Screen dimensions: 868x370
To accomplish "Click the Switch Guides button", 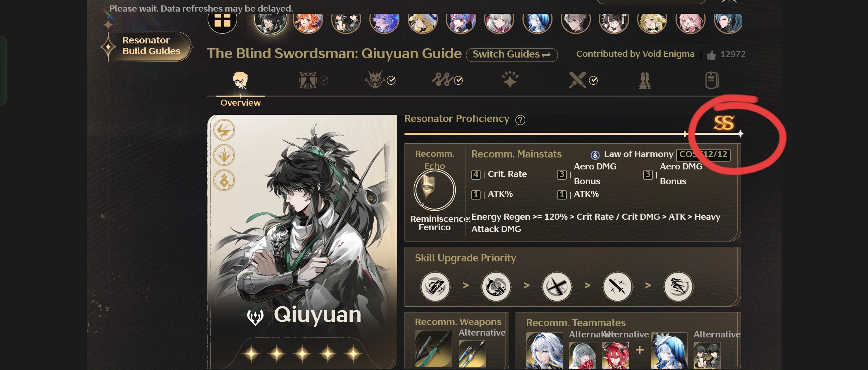I will coord(512,55).
